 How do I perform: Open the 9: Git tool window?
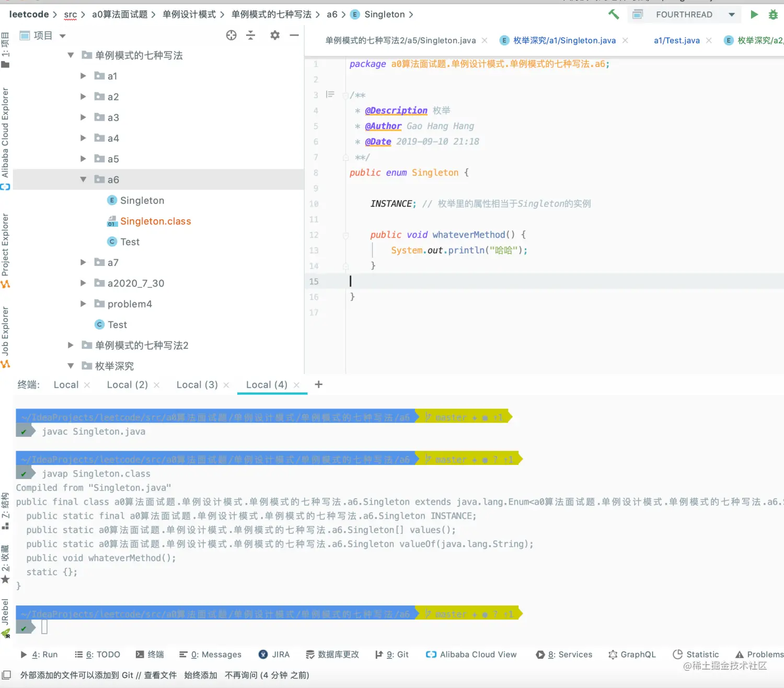tap(392, 655)
